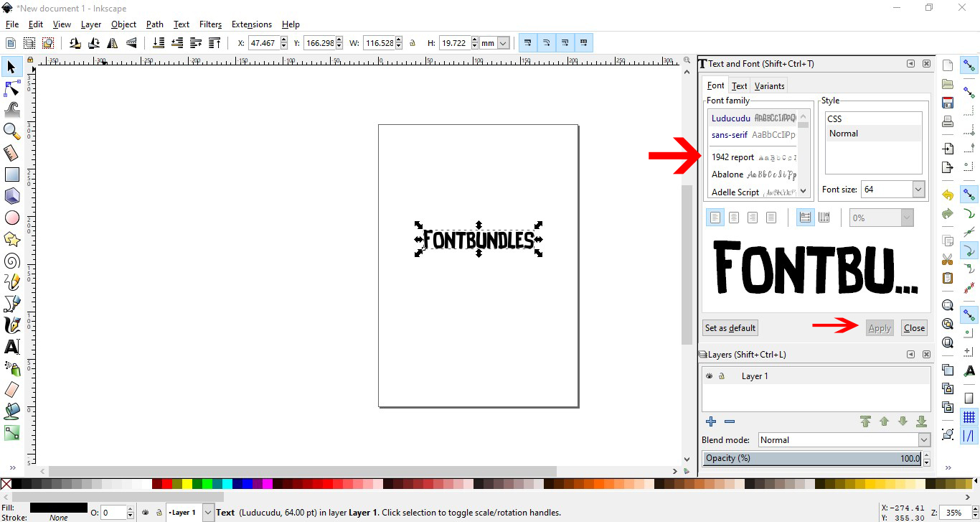Viewport: 980px width, 522px height.
Task: Select the Selector arrow tool
Action: coord(11,67)
